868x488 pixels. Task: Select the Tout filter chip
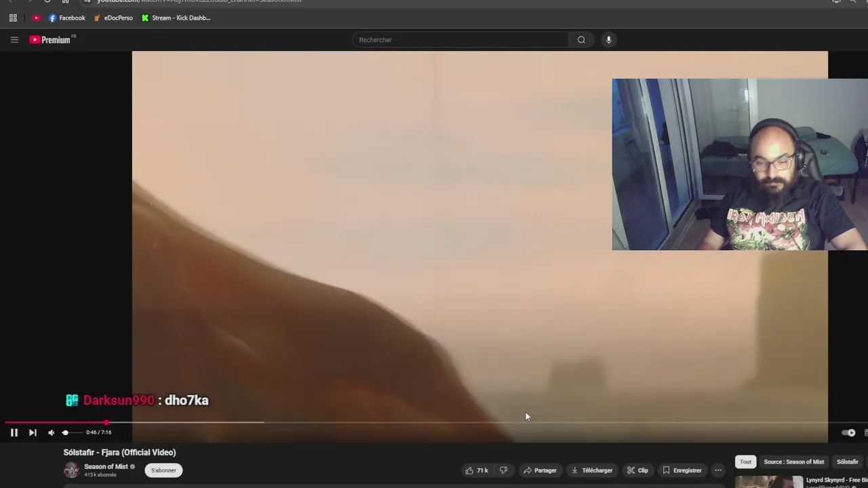click(745, 462)
